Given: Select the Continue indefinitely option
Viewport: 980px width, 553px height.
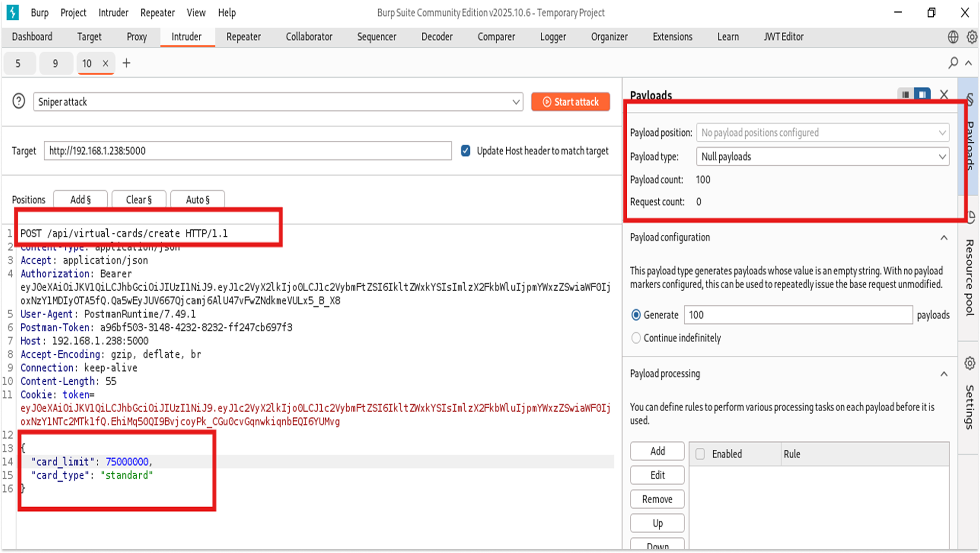Looking at the screenshot, I should (636, 338).
